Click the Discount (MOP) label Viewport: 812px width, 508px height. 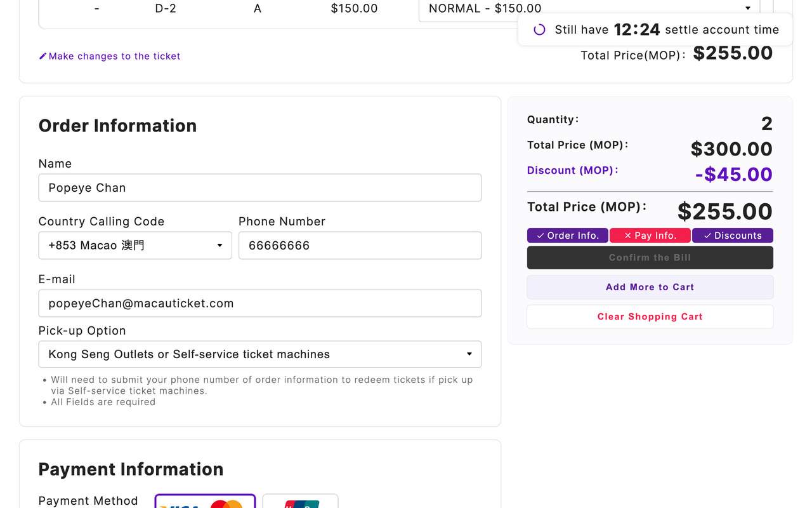[573, 170]
